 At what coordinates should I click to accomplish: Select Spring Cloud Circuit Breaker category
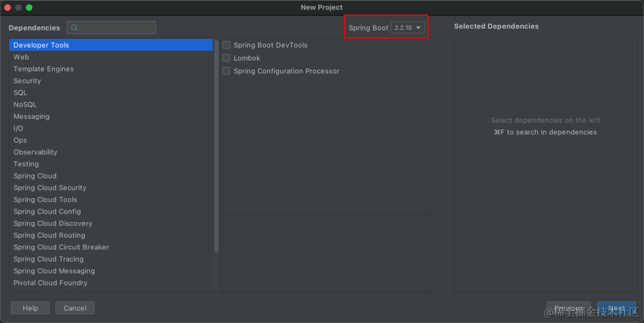coord(111,247)
